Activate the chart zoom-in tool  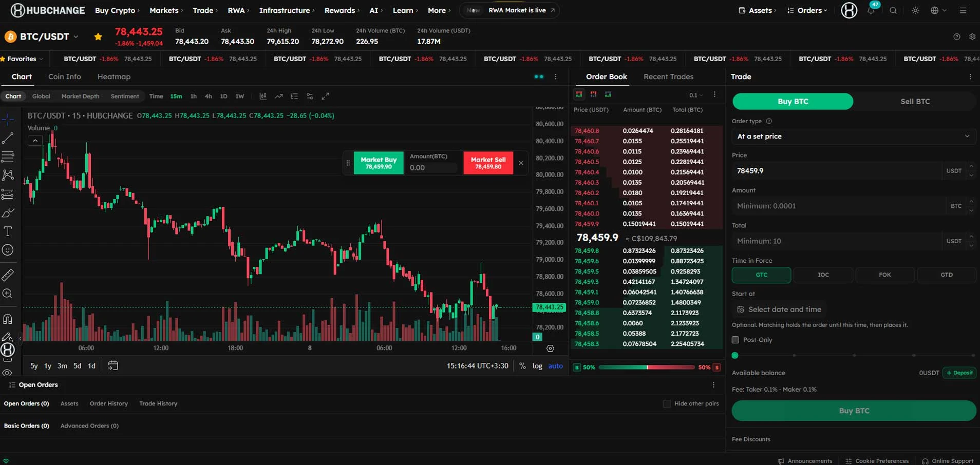8,294
